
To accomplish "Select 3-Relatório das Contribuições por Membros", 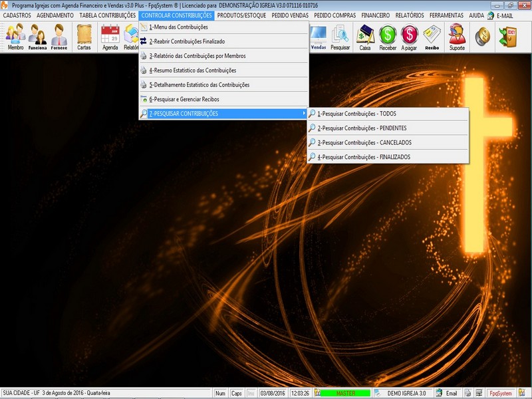I will [224, 56].
